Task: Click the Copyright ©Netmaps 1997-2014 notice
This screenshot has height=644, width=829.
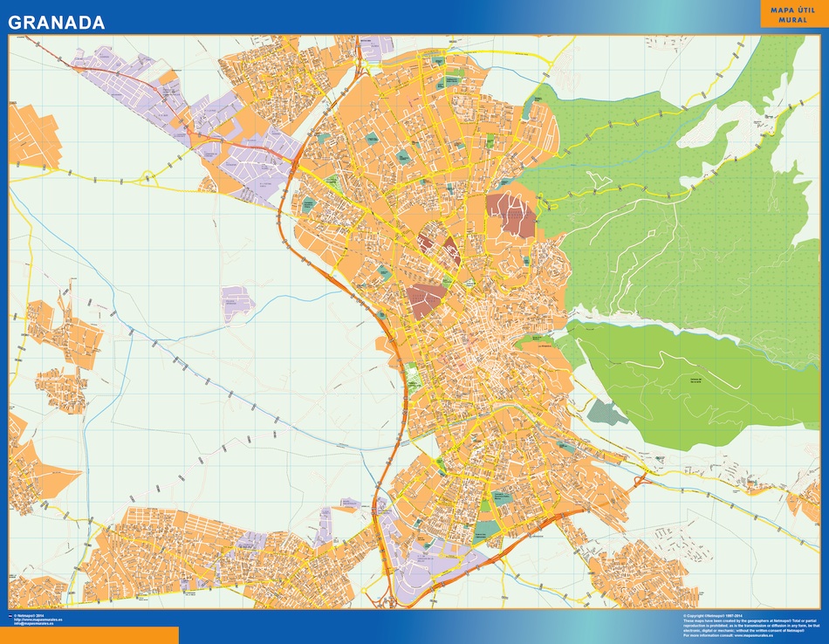Action: pyautogui.click(x=713, y=616)
